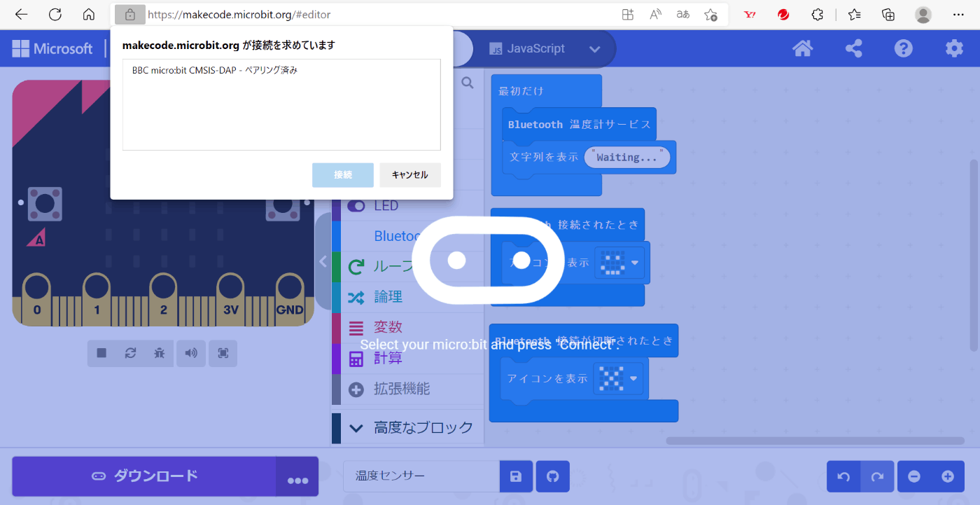
Task: Mute the simulator audio
Action: [191, 353]
